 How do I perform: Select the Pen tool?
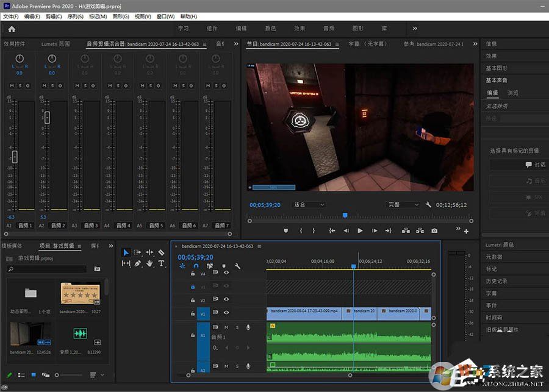[x=138, y=263]
